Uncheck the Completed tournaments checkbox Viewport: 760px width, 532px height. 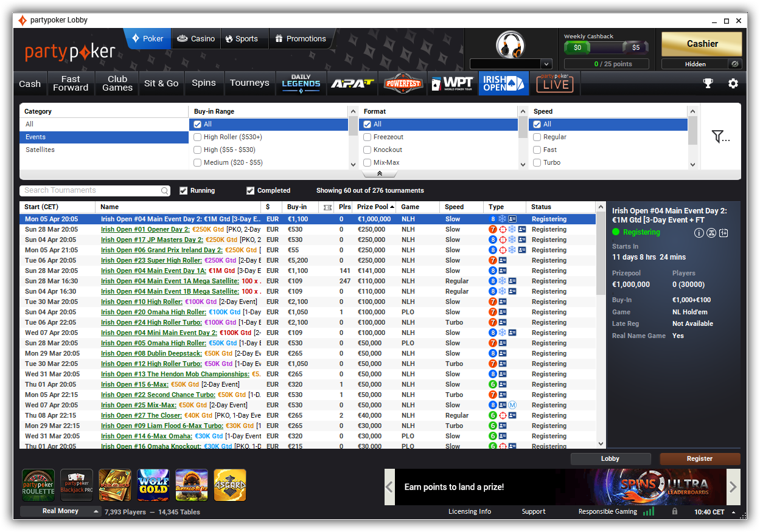pyautogui.click(x=250, y=191)
